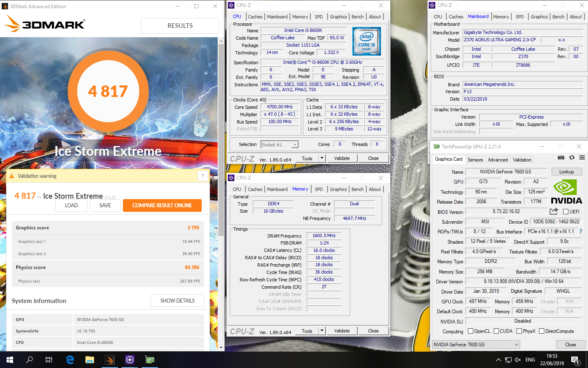Screen dimensions: 588x368
Task: Click the CPU-Z Memory window title icon
Action: (231, 178)
